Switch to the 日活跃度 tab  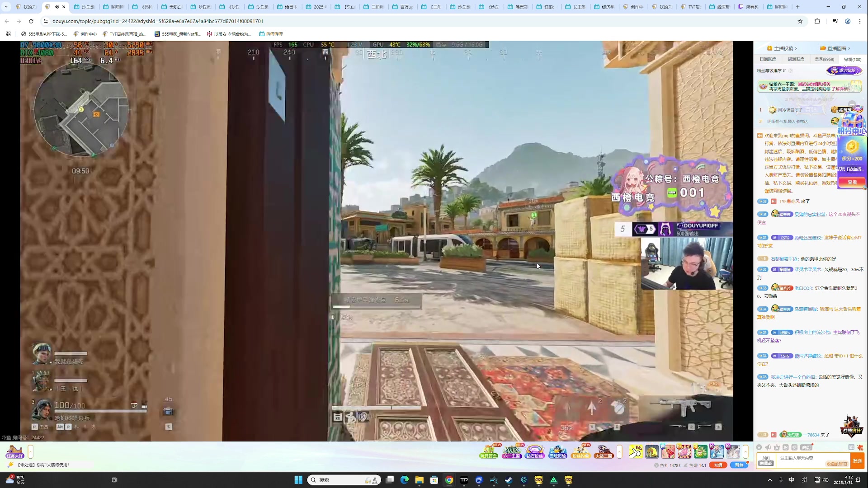click(x=768, y=59)
